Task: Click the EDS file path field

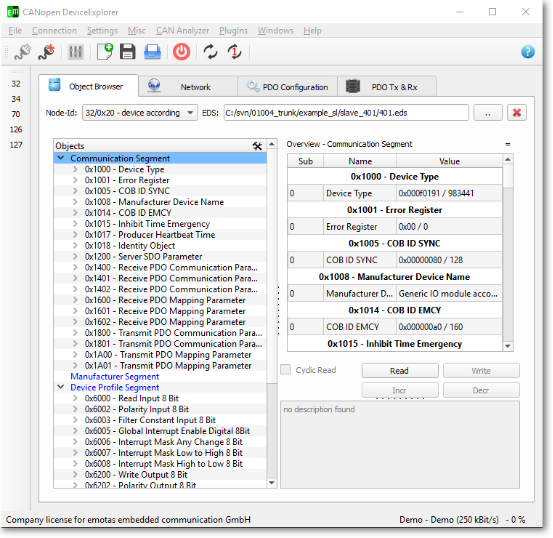Action: [x=346, y=113]
